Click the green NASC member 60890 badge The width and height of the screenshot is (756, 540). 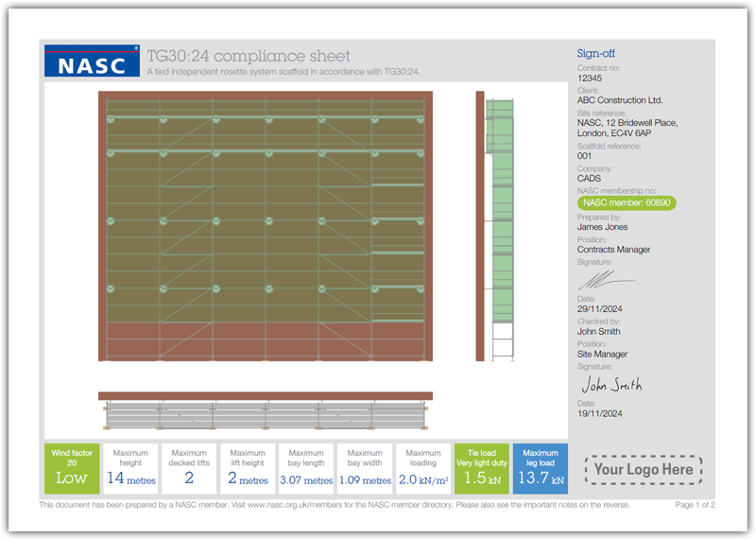(x=627, y=201)
